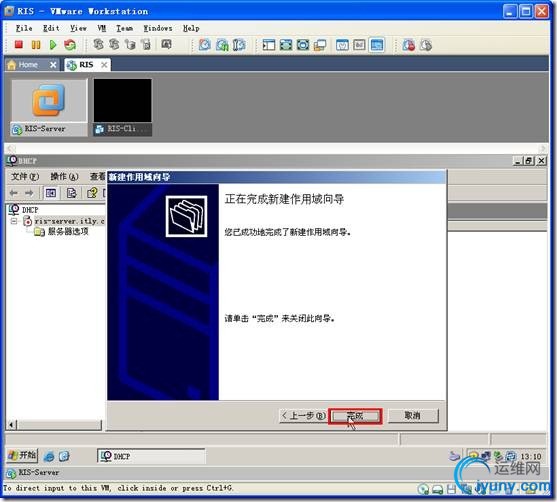
Task: Select the RIS-Cli black screen thumbnail
Action: pyautogui.click(x=123, y=107)
